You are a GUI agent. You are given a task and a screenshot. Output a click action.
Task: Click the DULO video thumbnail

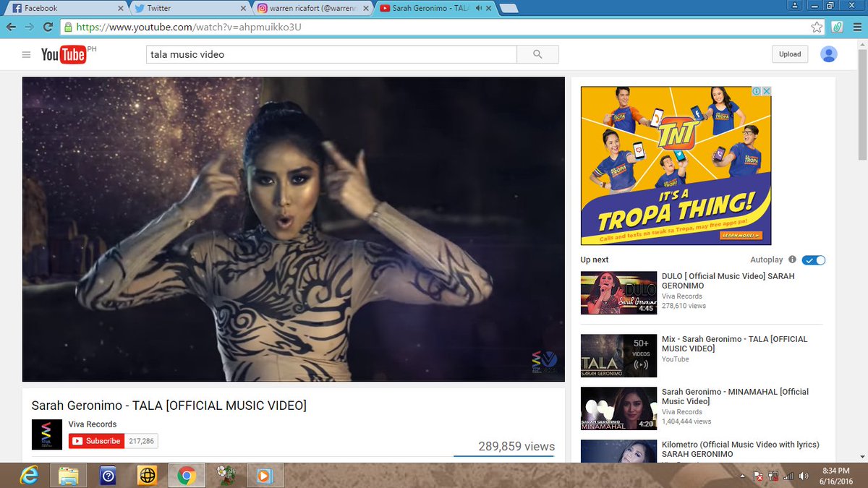pos(618,293)
